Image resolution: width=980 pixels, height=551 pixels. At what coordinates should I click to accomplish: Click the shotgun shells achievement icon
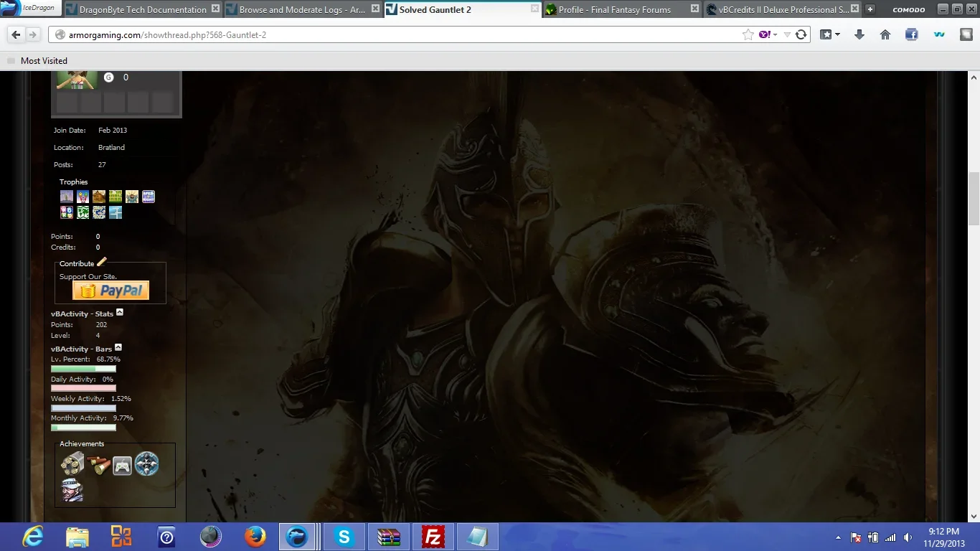[98, 465]
